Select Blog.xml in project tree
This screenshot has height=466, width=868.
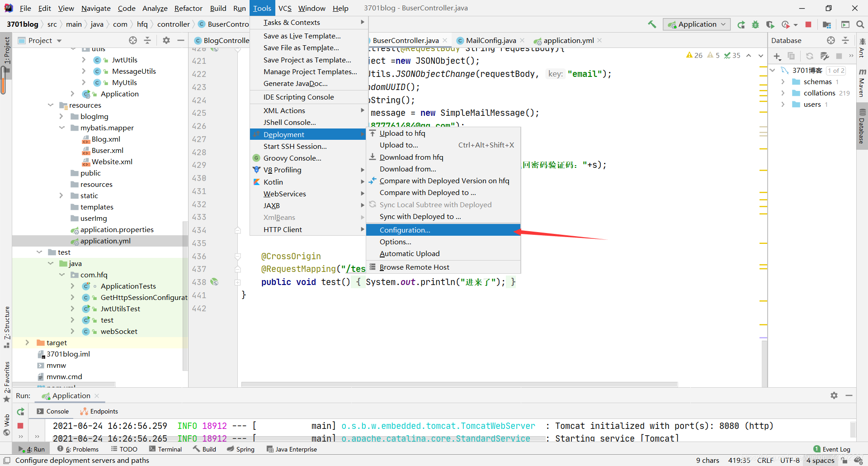pyautogui.click(x=106, y=139)
